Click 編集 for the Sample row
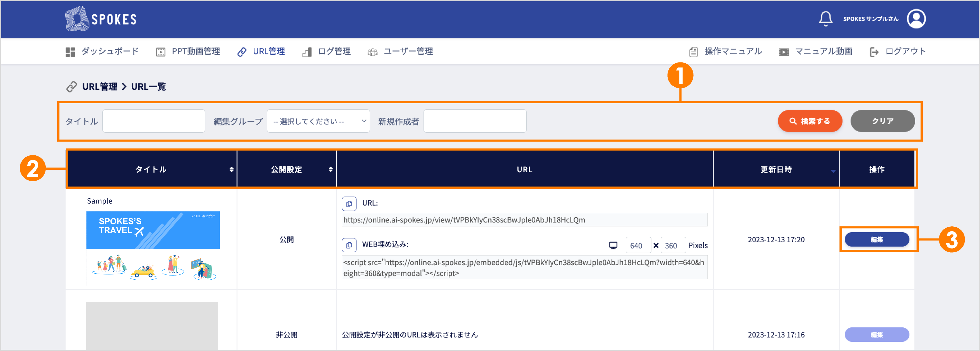Image resolution: width=980 pixels, height=351 pixels. (877, 239)
